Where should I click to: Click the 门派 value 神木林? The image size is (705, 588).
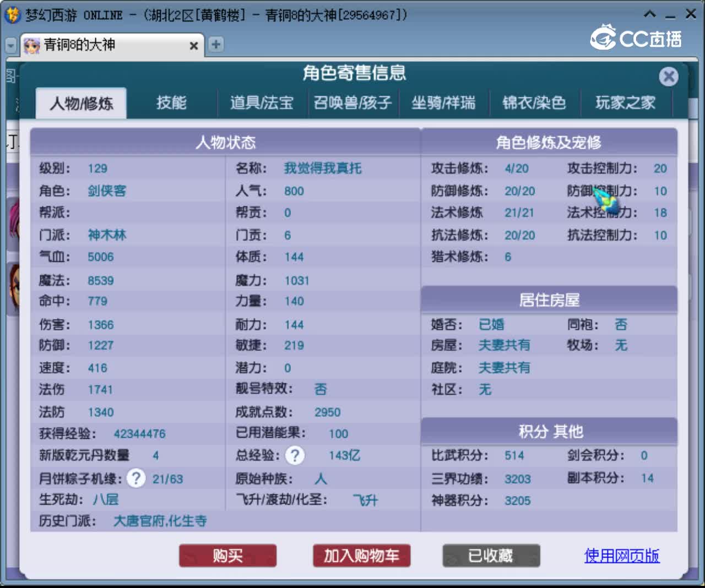tap(107, 235)
